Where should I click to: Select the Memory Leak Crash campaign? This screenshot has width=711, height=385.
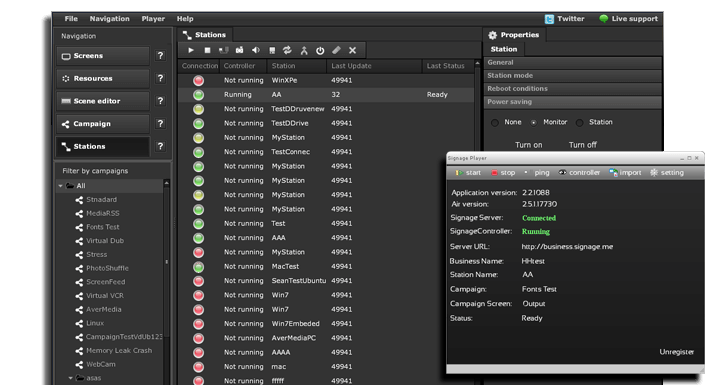pos(119,351)
